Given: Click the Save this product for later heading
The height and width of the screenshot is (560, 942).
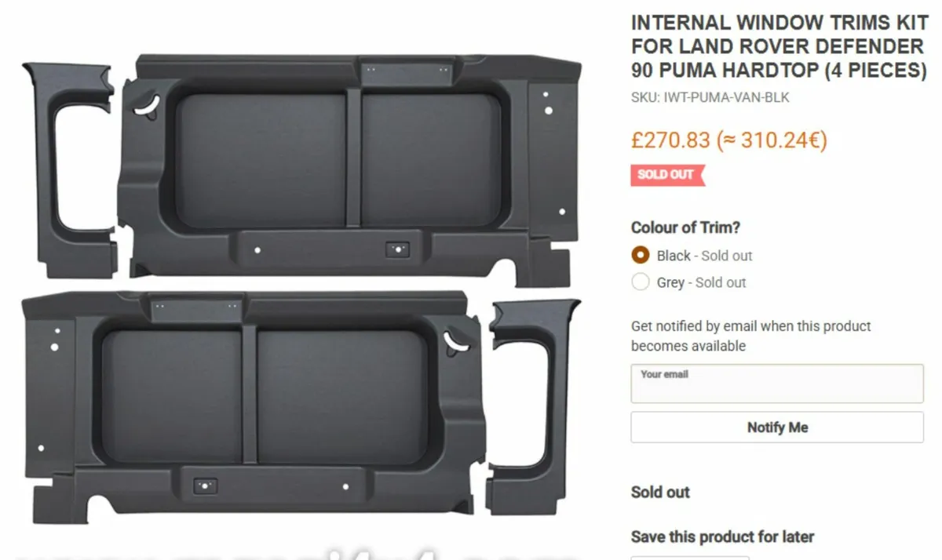Looking at the screenshot, I should tap(722, 536).
